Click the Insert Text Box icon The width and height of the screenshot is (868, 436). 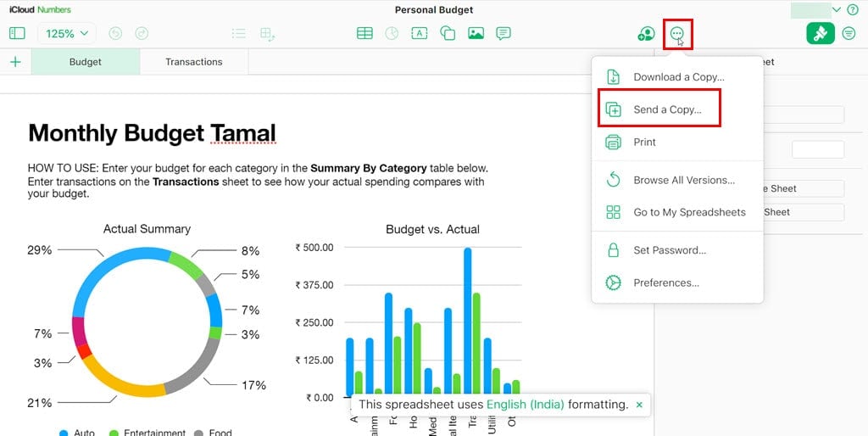coord(420,34)
